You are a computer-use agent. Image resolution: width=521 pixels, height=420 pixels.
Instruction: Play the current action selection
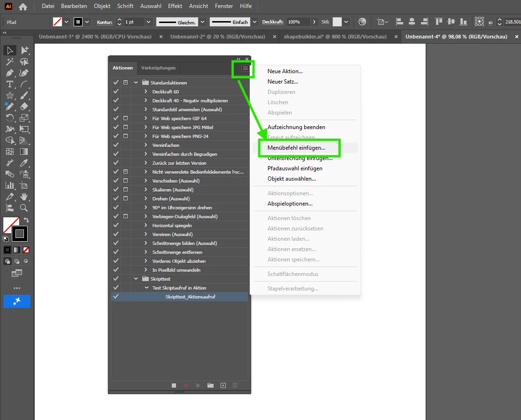tap(199, 385)
